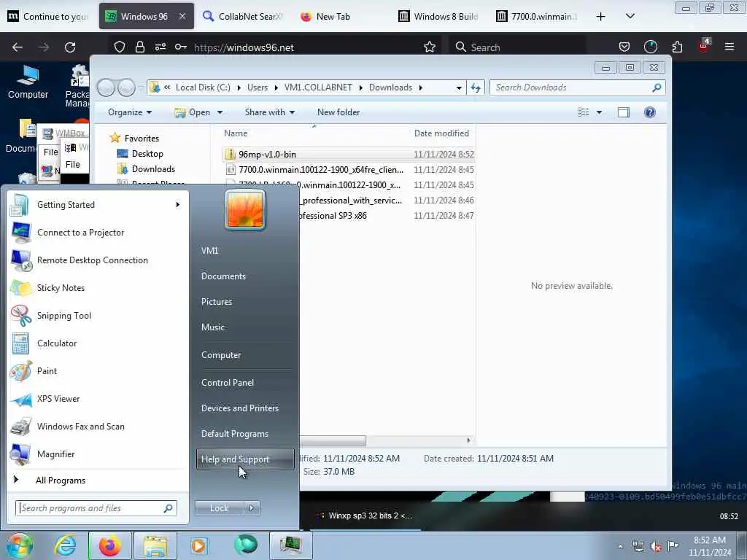Open the change view options dropdown arrow

coord(600,112)
